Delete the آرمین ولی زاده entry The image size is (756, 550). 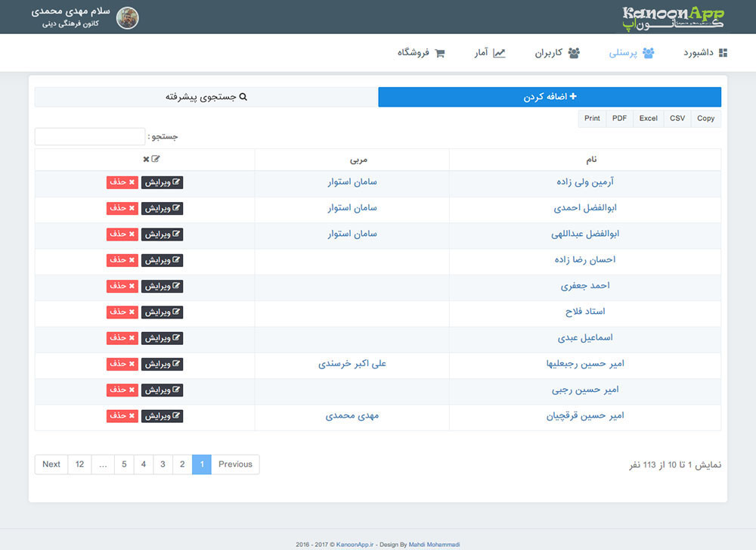tap(122, 182)
